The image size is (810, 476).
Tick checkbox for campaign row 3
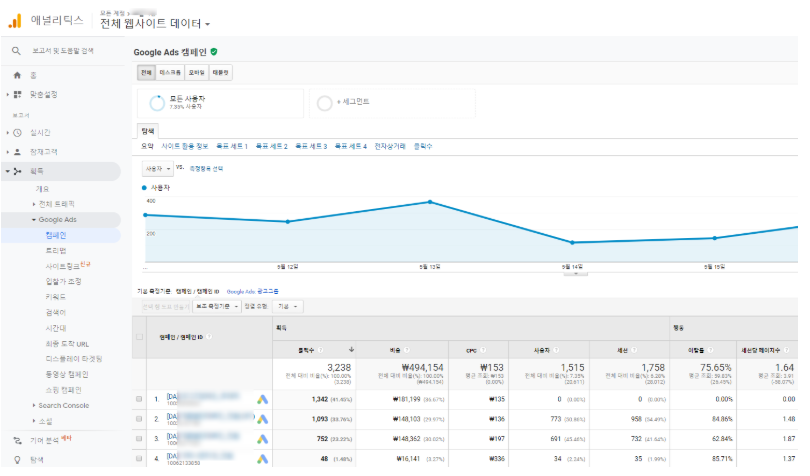click(x=139, y=439)
